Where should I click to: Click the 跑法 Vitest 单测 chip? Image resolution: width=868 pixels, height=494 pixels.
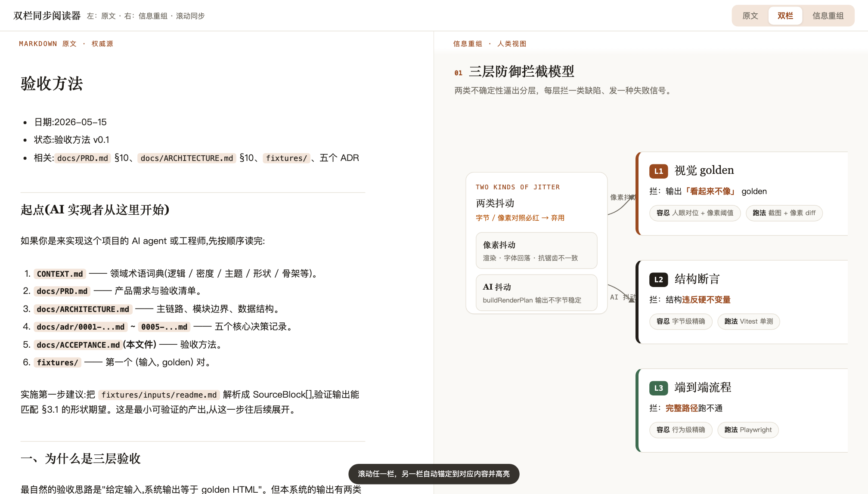[x=748, y=321]
